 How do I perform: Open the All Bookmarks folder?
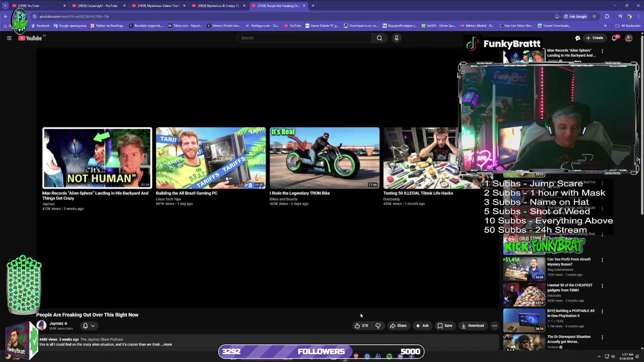627,26
